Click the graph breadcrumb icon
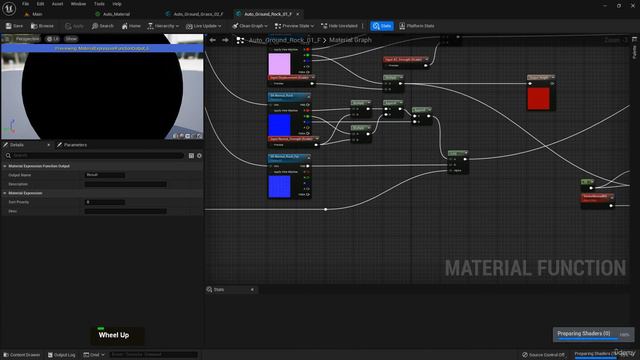Viewport: 640px width, 360px height. click(240, 40)
